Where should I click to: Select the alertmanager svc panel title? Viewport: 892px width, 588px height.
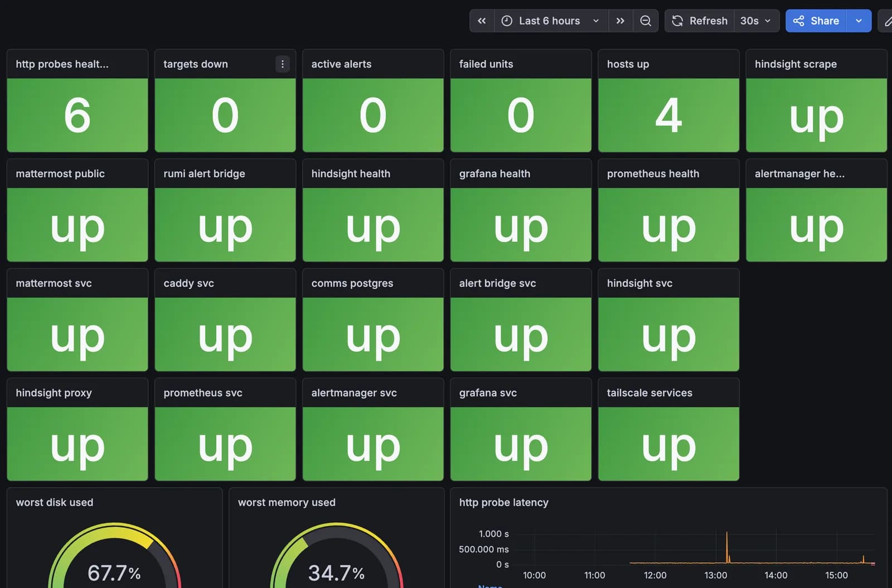pos(354,393)
